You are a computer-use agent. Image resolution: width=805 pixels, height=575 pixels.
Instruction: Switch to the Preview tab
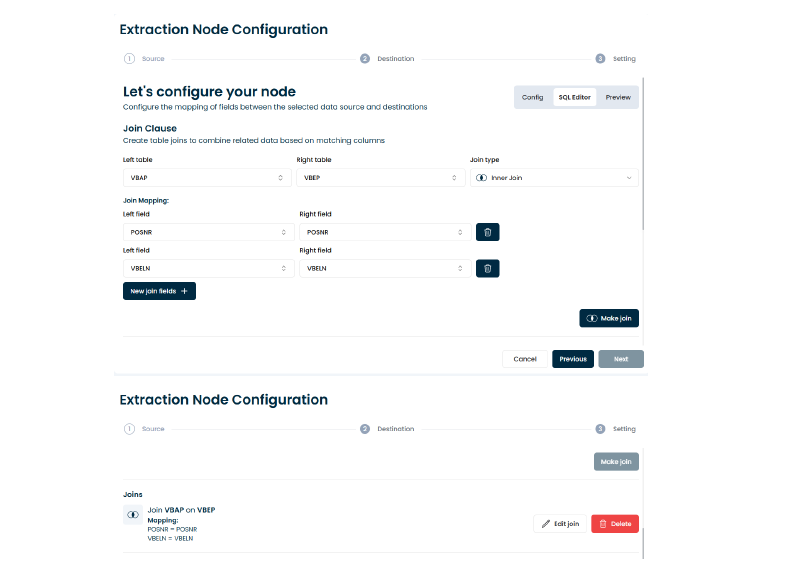618,97
